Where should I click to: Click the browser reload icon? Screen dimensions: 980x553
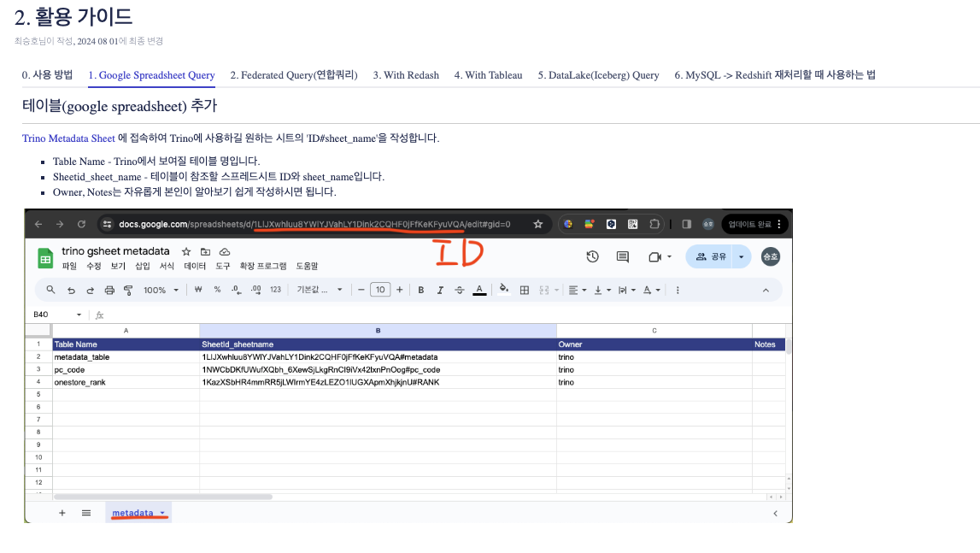click(81, 224)
